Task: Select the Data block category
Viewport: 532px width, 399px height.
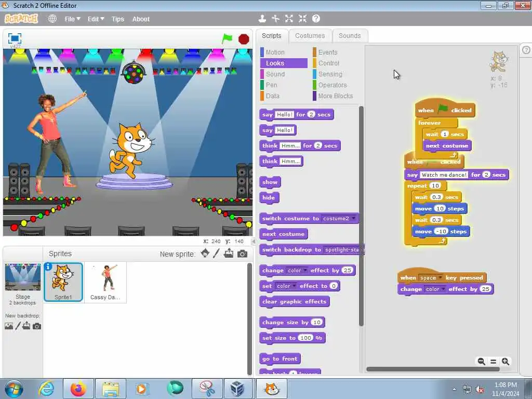Action: [x=284, y=96]
